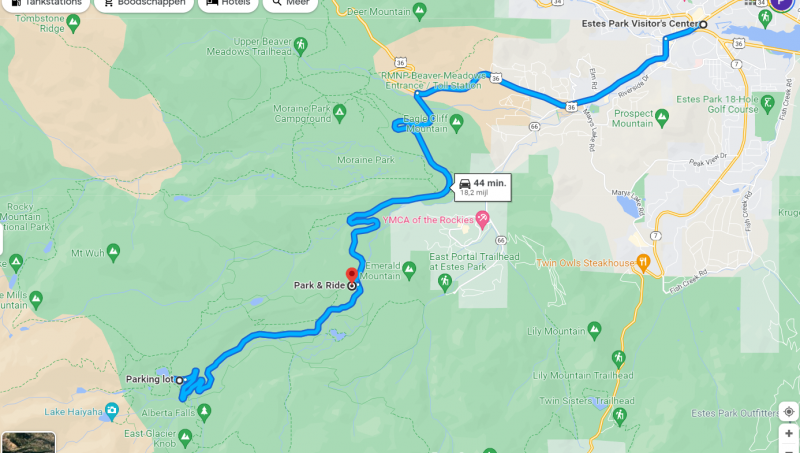Zoom in with the plus button

click(x=789, y=434)
